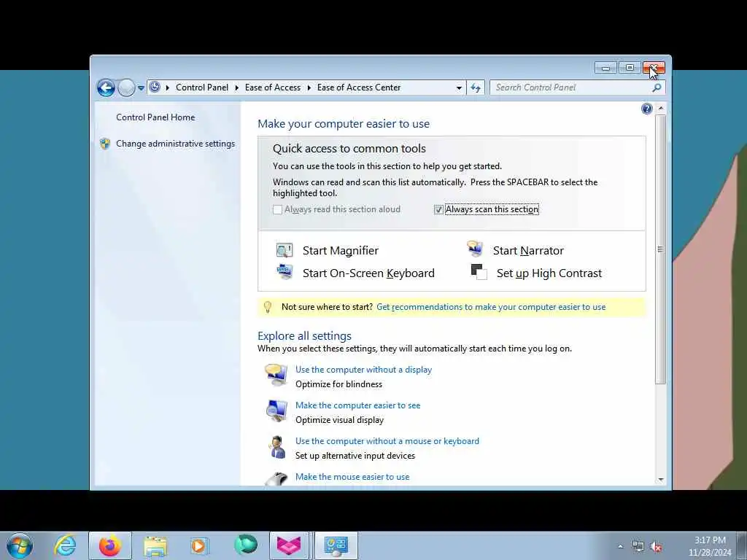The image size is (747, 560).
Task: Click the back navigation arrow
Action: [x=106, y=87]
